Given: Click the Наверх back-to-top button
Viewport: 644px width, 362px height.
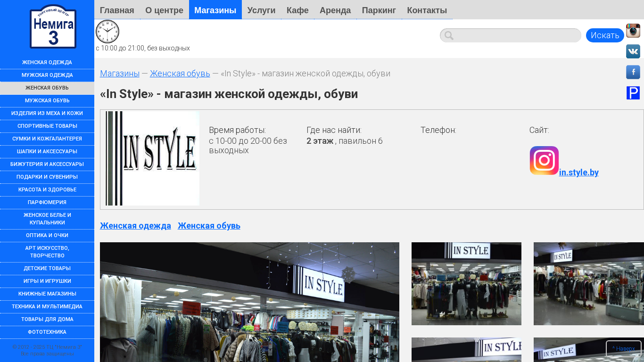Looking at the screenshot, I should click(x=624, y=349).
